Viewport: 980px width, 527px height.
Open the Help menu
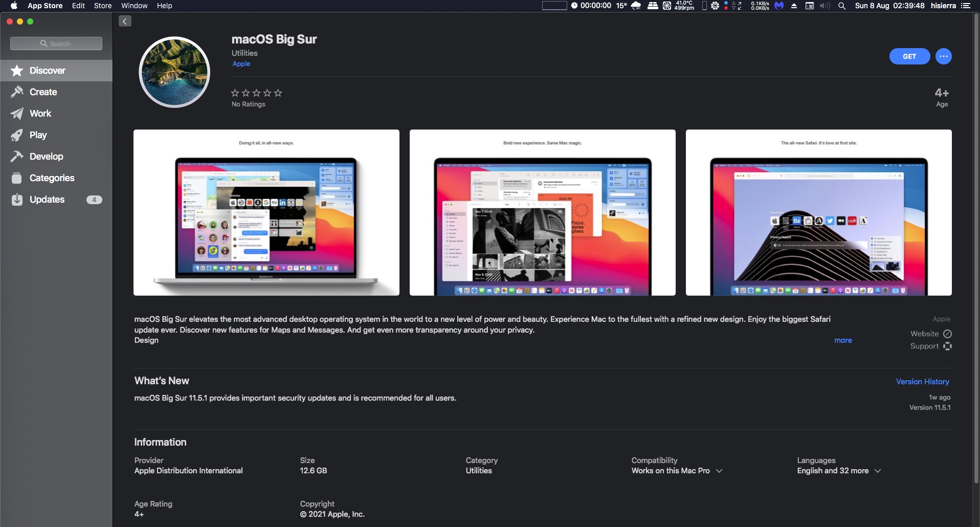coord(164,6)
